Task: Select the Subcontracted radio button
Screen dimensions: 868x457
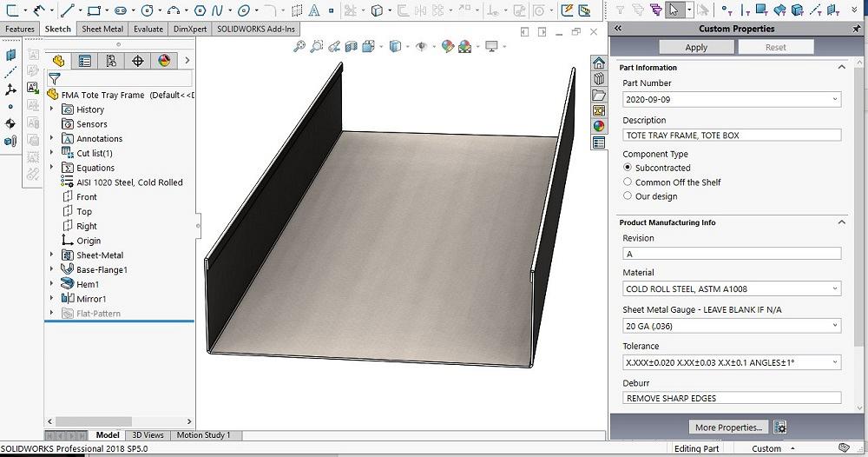Action: pos(628,168)
